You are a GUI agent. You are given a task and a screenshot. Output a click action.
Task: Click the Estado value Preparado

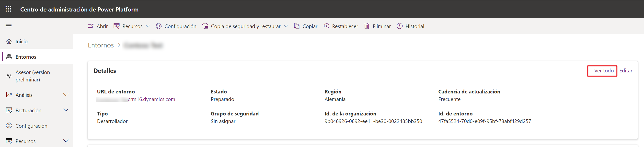pyautogui.click(x=222, y=99)
